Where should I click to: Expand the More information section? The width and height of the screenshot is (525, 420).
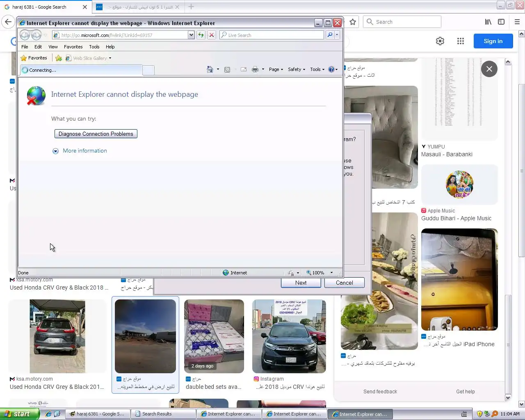click(80, 151)
